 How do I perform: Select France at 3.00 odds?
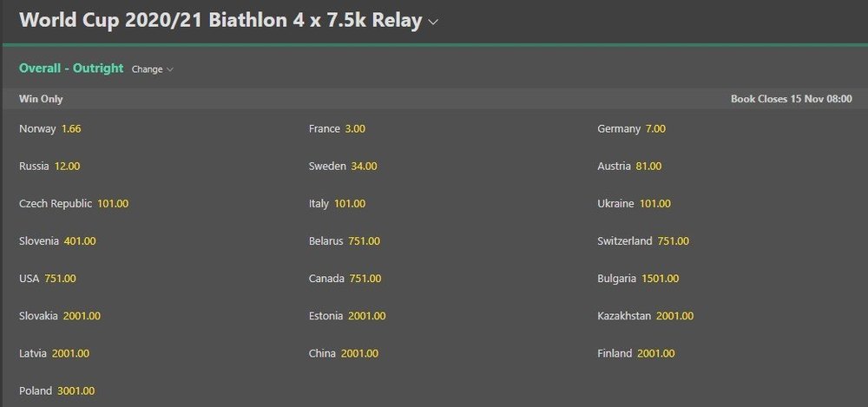354,128
